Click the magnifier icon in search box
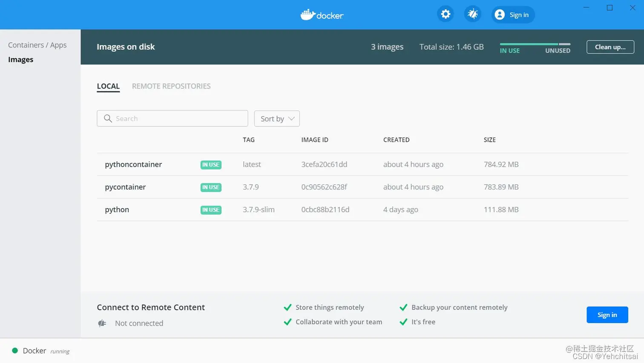Viewport: 644px width, 363px height. tap(108, 118)
